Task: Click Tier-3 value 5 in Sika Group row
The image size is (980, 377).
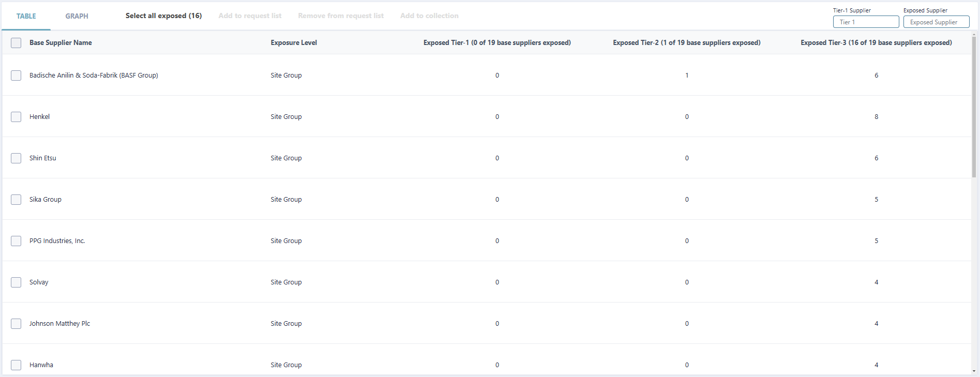Action: coord(876,200)
